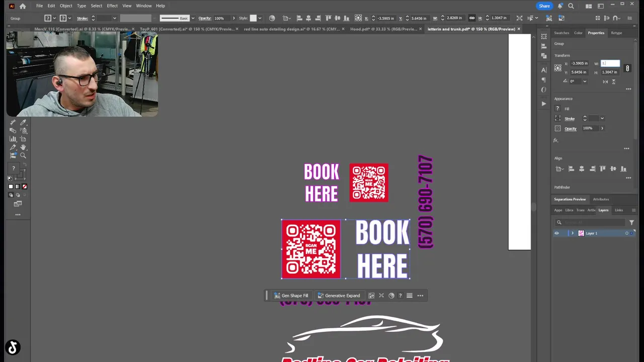
Task: Click the H height field in Properties
Action: click(x=610, y=72)
